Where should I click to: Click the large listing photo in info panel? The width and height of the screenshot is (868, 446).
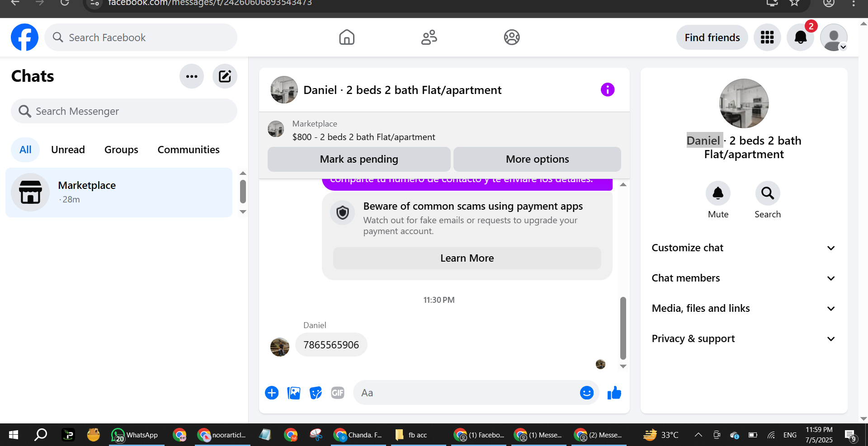click(x=744, y=103)
